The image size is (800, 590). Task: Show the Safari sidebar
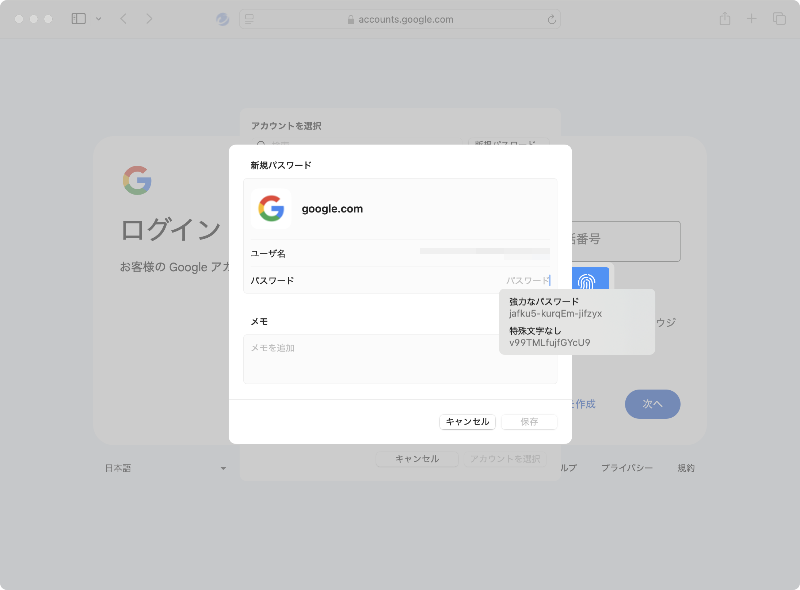[79, 19]
